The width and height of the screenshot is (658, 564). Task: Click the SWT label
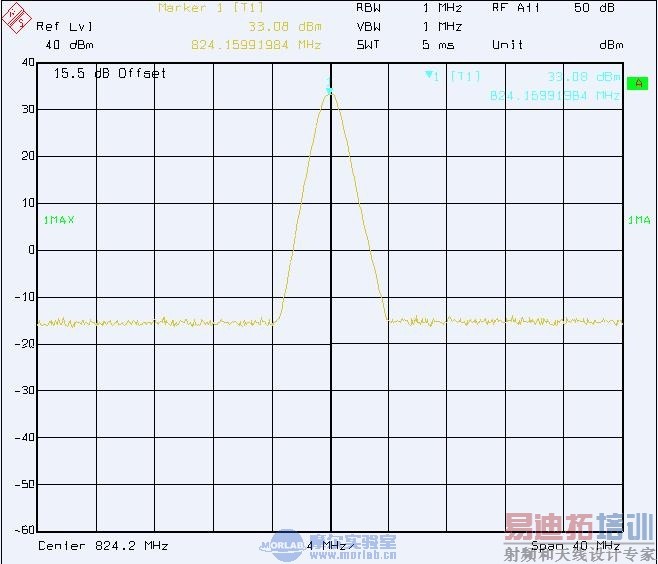click(x=368, y=44)
